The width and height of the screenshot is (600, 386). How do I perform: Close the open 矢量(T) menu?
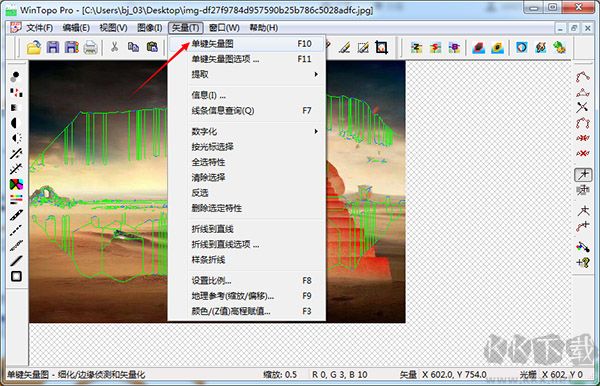pyautogui.click(x=186, y=28)
